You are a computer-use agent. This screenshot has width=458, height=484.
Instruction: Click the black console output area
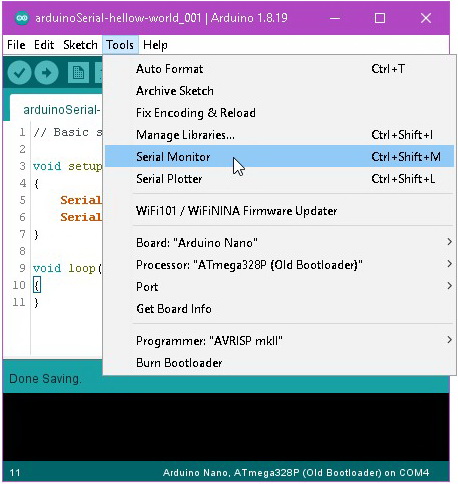pyautogui.click(x=226, y=427)
